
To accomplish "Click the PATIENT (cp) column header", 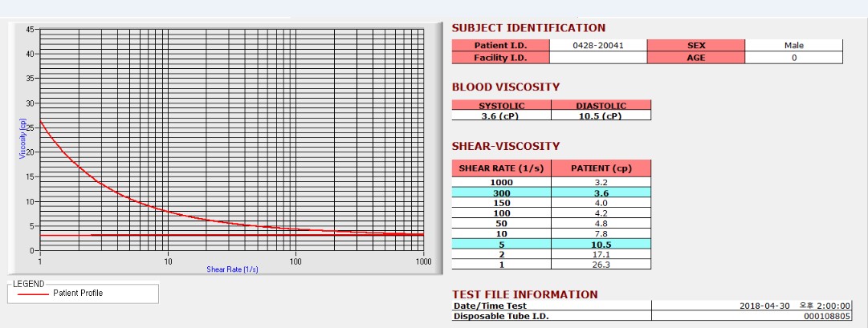I will [601, 168].
